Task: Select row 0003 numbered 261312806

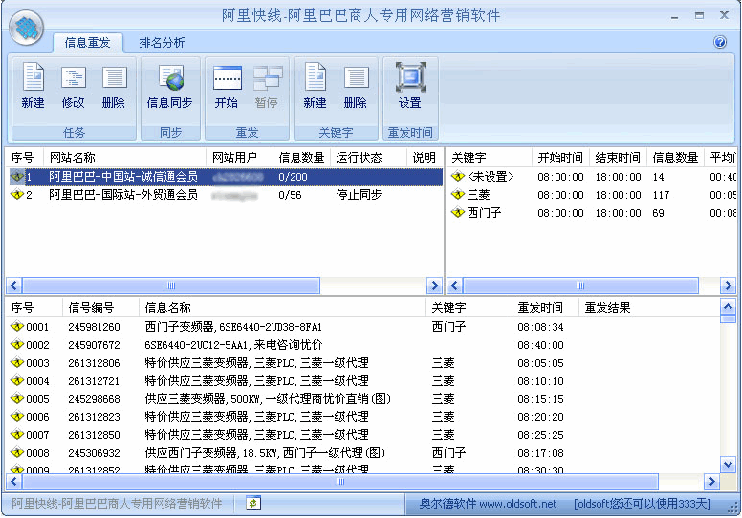Action: click(x=363, y=362)
